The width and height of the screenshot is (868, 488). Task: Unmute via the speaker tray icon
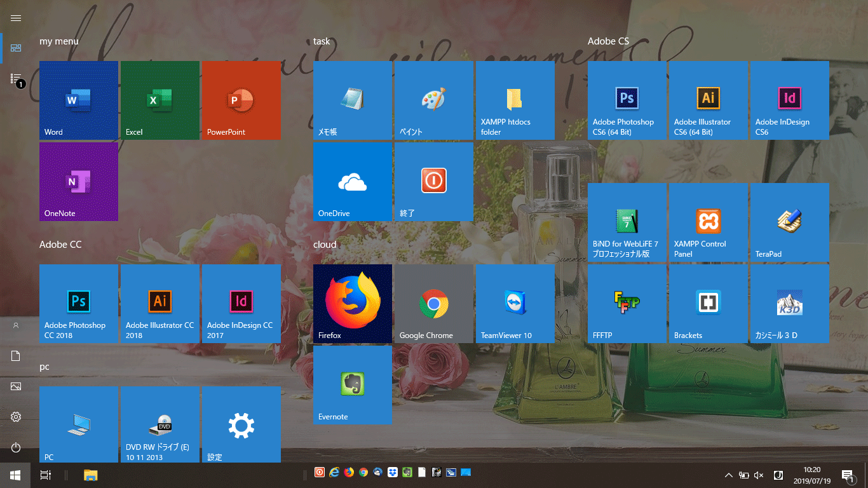759,475
